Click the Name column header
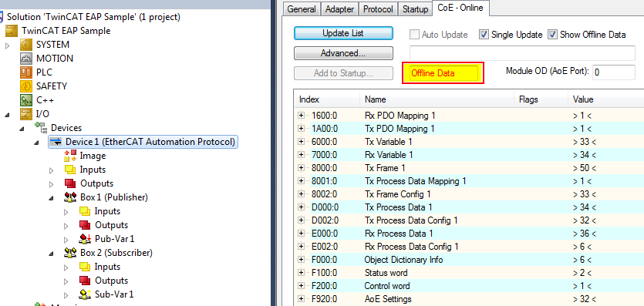Viewport: 644px width, 306px height. point(437,99)
